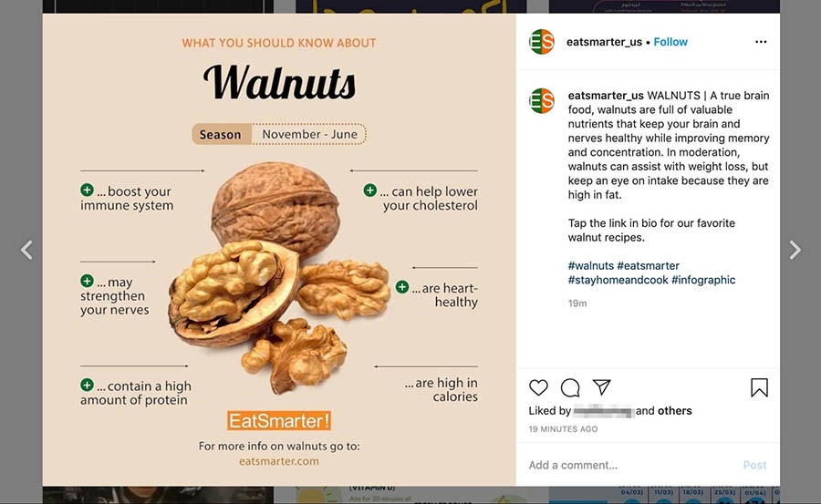Open the #stayhomeandcook hashtag
Screen dimensions: 821x504
pyautogui.click(x=618, y=280)
